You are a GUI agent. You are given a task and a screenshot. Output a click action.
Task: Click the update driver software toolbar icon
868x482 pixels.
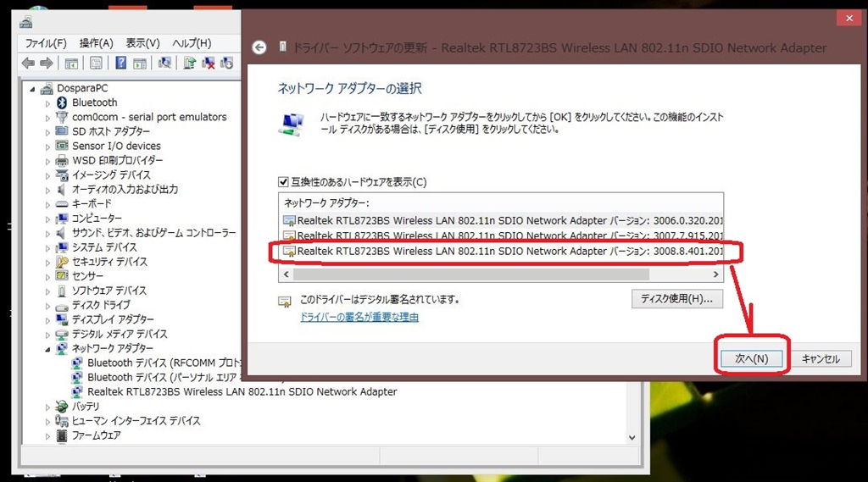coord(189,63)
